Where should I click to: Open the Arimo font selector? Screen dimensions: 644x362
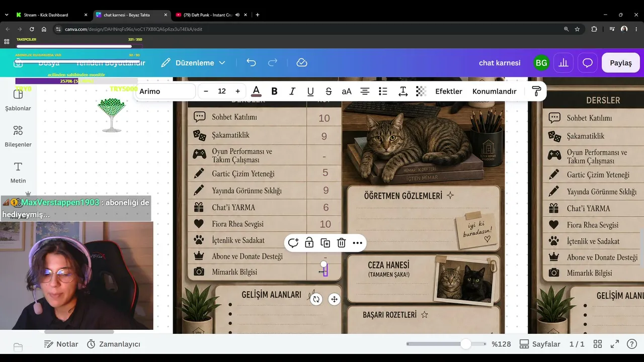pos(165,92)
